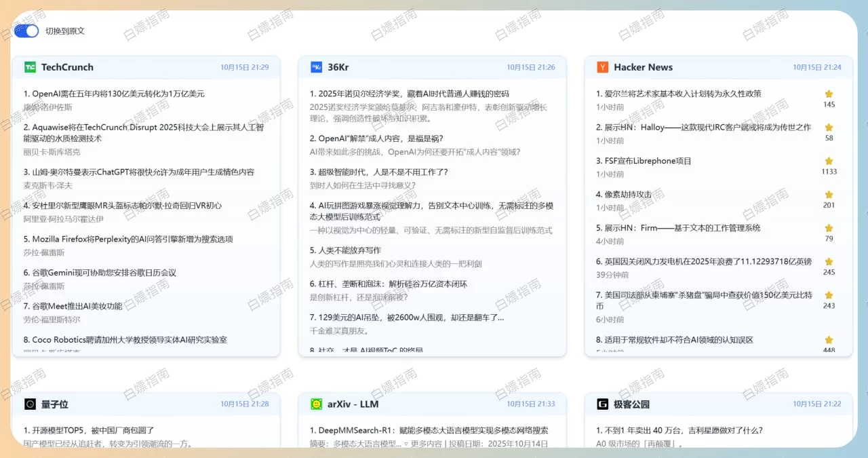Screen dimensions: 868x458
Task: Open the OpenAI 130亿美元 headline
Action: click(114, 94)
